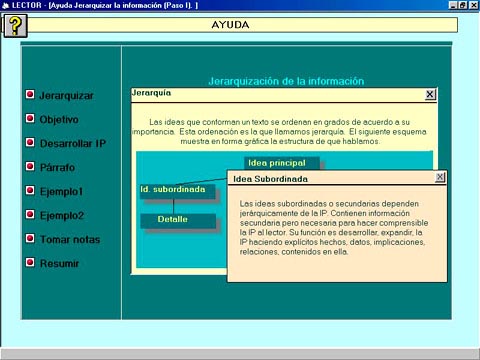Minimize the LECTOR window
Viewport: 480px width, 360px height.
[453, 5]
